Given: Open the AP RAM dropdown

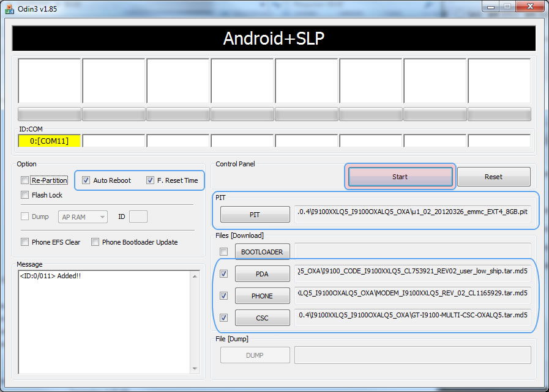Looking at the screenshot, I should [x=83, y=217].
